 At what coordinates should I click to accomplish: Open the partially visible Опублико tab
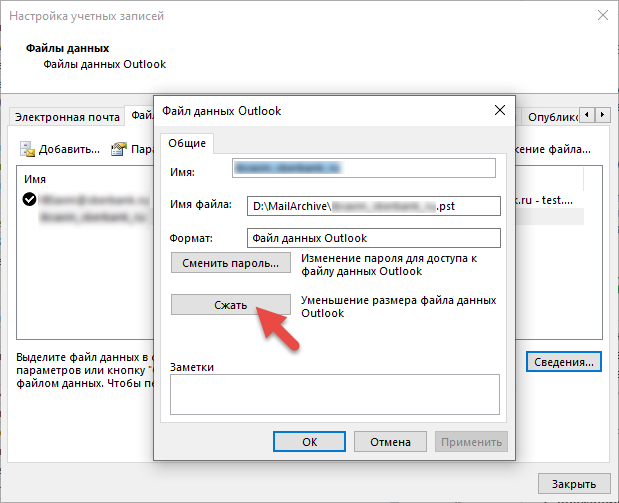pyautogui.click(x=552, y=117)
